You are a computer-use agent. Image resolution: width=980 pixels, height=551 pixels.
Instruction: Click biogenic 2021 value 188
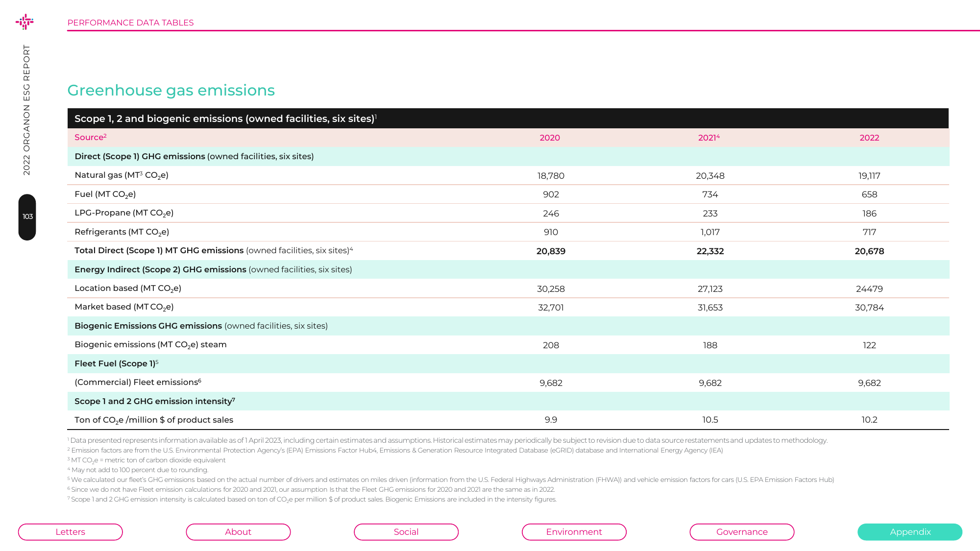click(710, 345)
